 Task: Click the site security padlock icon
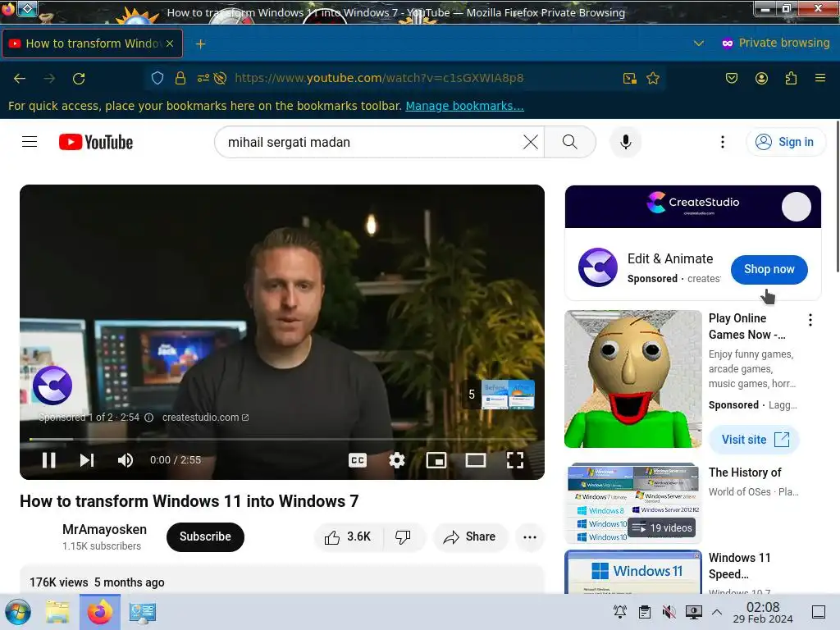click(x=180, y=78)
